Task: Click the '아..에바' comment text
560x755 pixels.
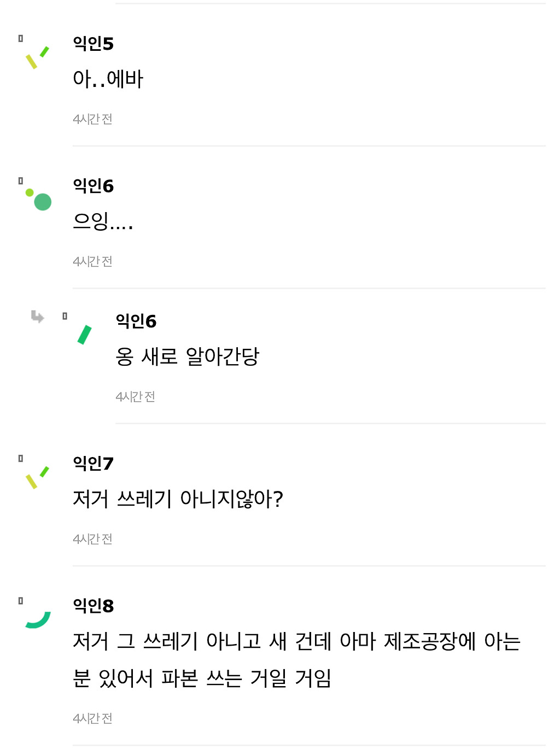Action: 108,79
